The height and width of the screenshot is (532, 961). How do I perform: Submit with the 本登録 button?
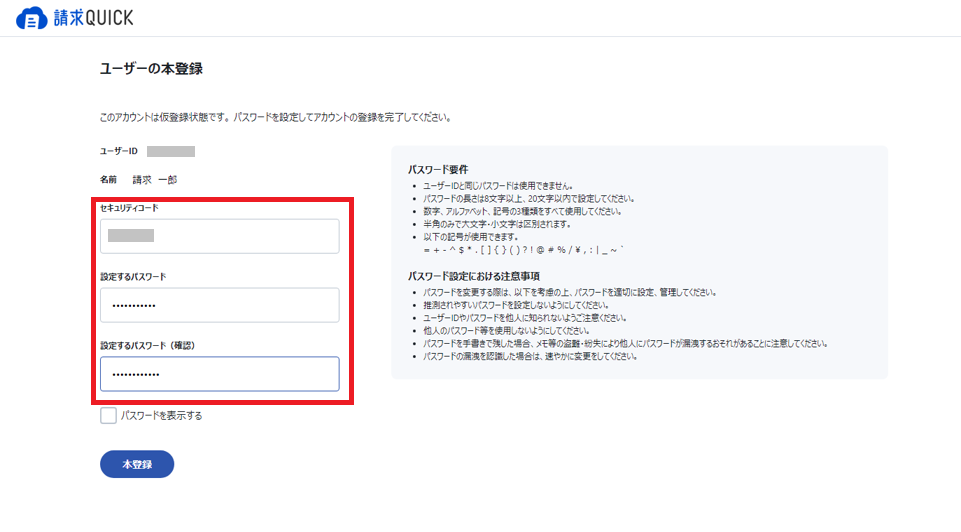137,464
